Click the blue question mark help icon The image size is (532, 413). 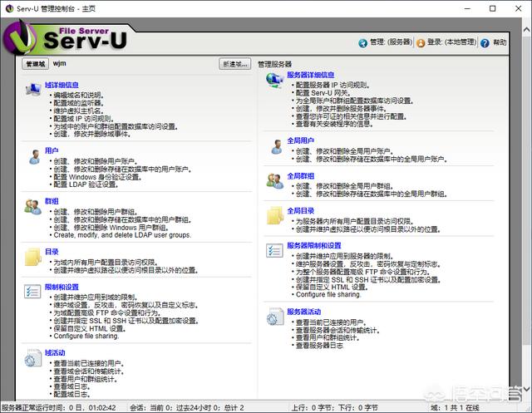pos(485,43)
